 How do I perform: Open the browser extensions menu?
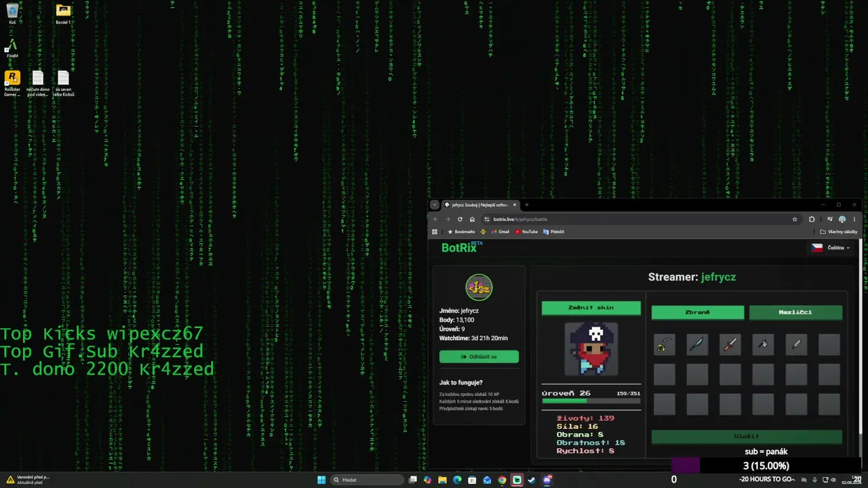pos(812,220)
